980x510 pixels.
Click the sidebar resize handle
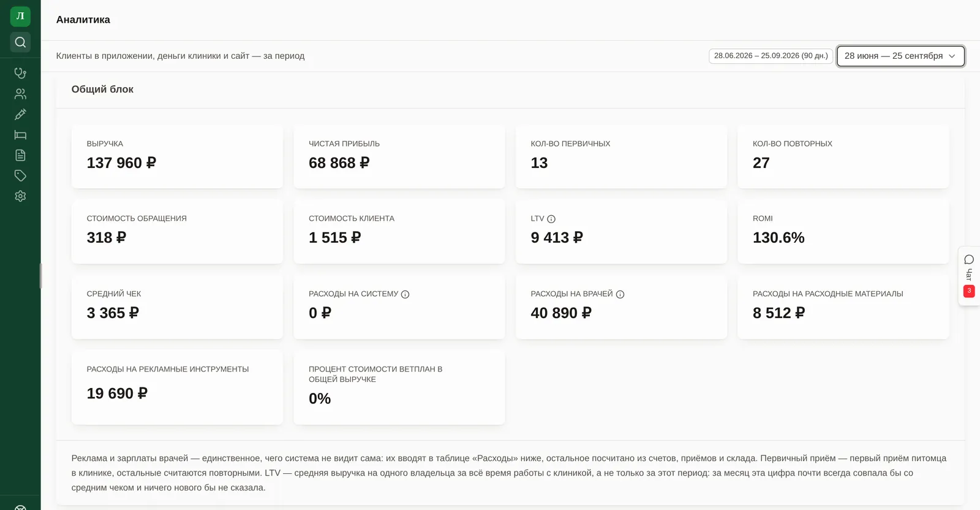pos(41,276)
